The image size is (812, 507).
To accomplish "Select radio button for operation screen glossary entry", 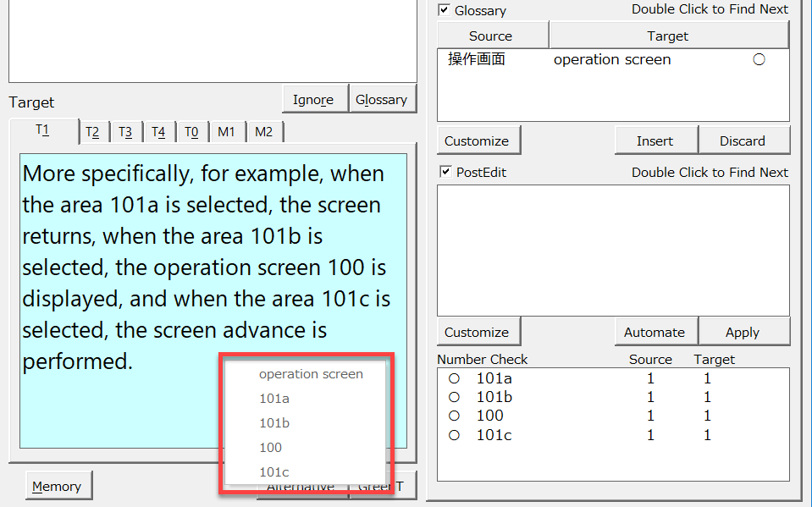I will pyautogui.click(x=759, y=59).
